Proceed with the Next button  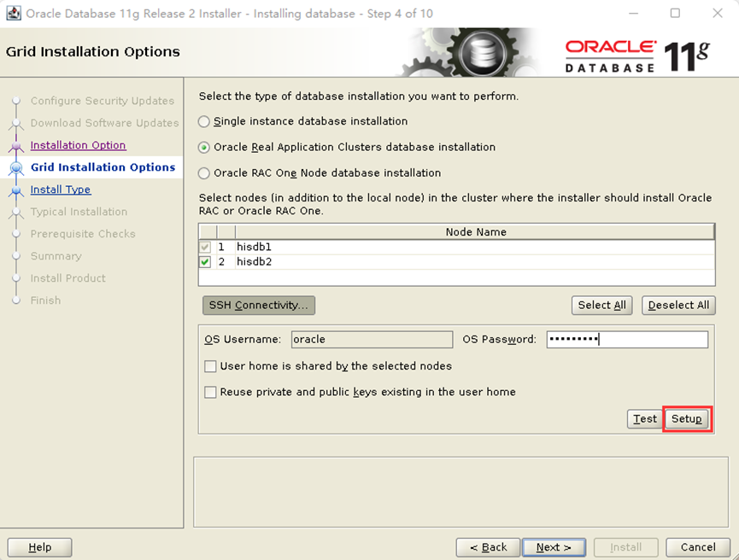coord(554,547)
